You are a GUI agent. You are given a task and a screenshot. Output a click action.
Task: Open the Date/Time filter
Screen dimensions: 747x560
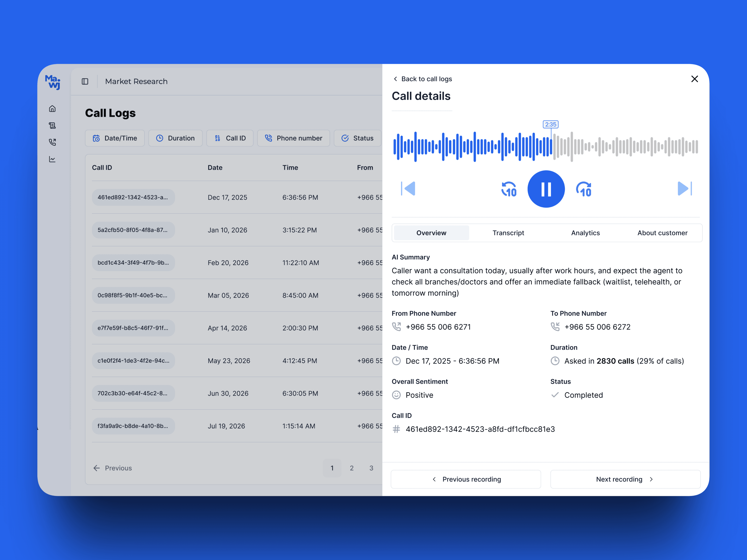[x=115, y=138]
